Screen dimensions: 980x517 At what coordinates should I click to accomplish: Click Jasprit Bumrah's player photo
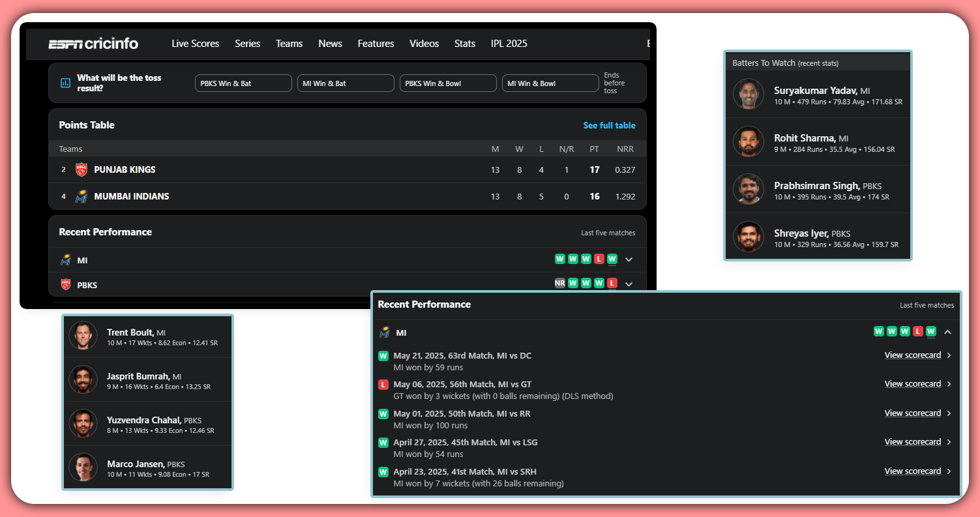83,379
